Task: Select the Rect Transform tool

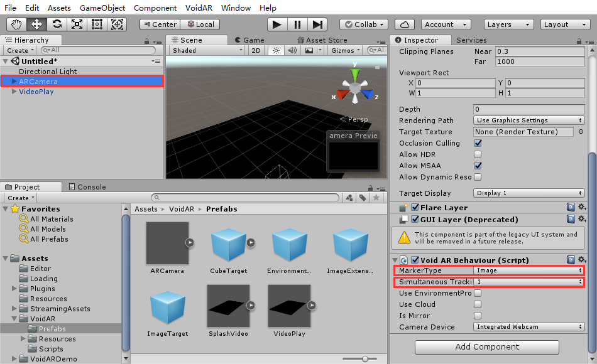Action: point(97,24)
